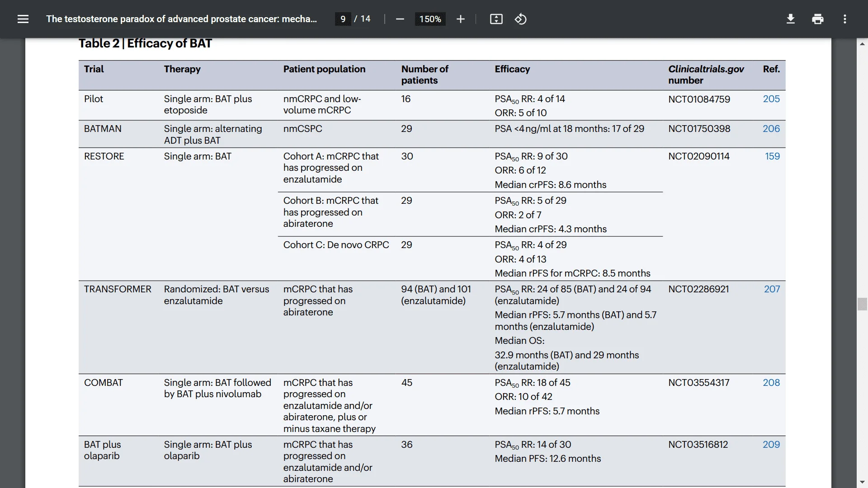Click 'ORR: 10 of 42' text

pos(524,397)
